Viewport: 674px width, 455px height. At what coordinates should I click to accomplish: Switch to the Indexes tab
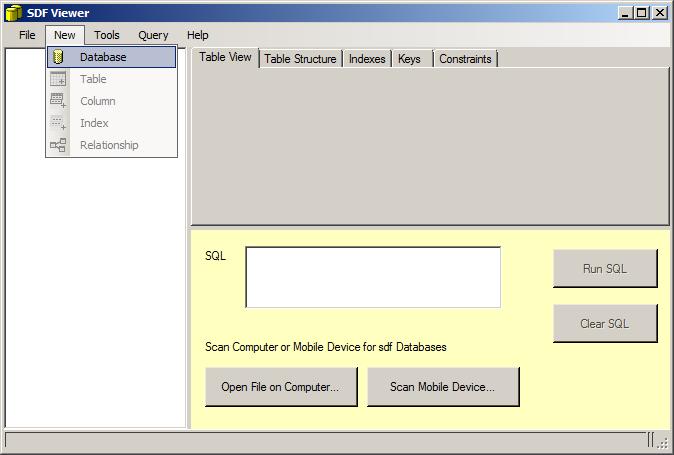[367, 59]
